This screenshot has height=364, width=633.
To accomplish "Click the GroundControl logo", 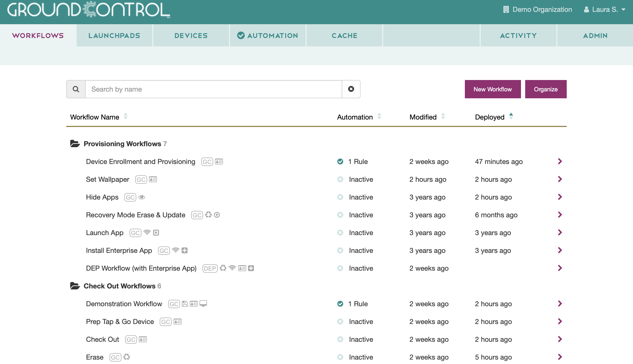I will point(89,10).
